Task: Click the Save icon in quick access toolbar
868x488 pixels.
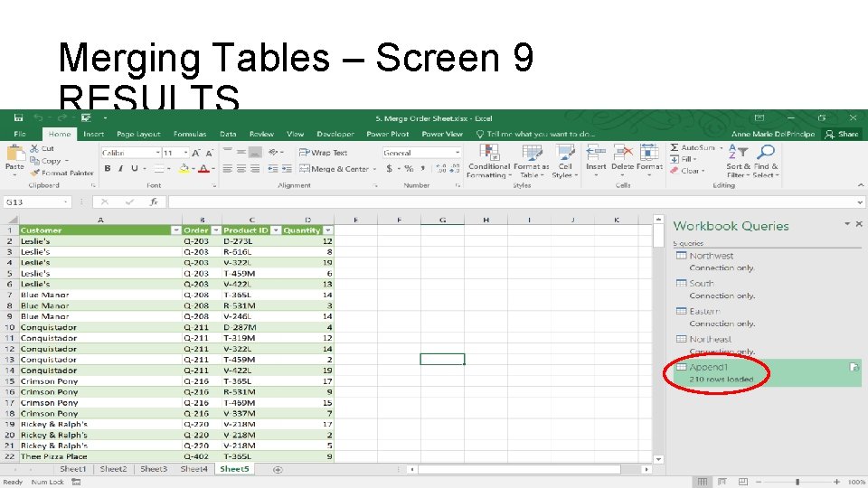Action: pos(18,117)
